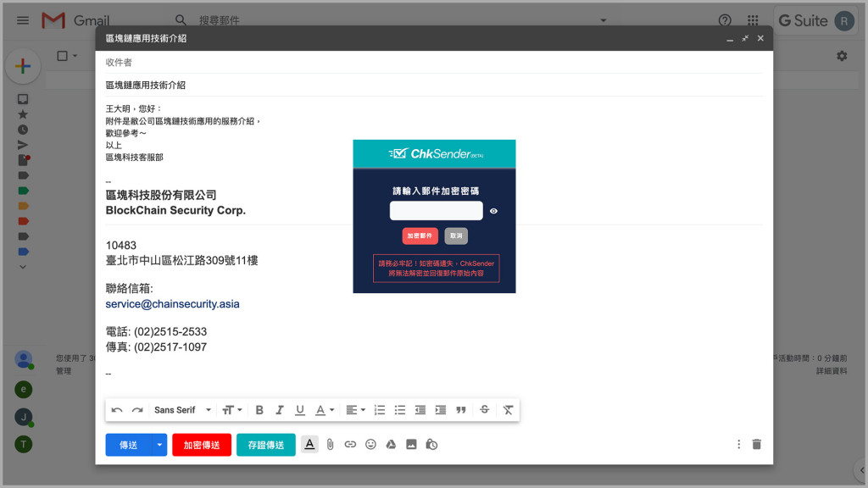The height and width of the screenshot is (488, 868).
Task: Toggle italic formatting
Action: click(280, 410)
